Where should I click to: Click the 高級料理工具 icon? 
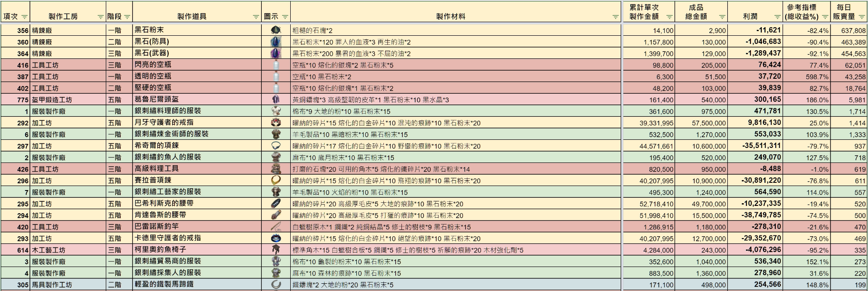tap(276, 169)
